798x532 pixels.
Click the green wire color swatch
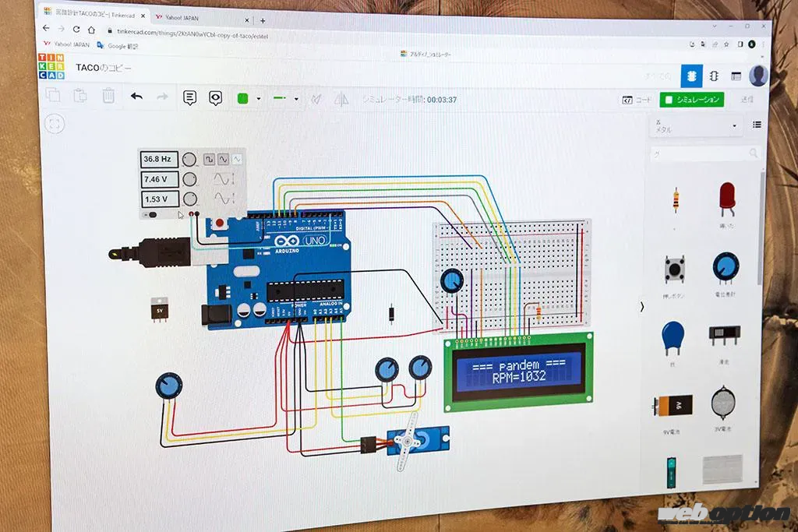tap(242, 98)
